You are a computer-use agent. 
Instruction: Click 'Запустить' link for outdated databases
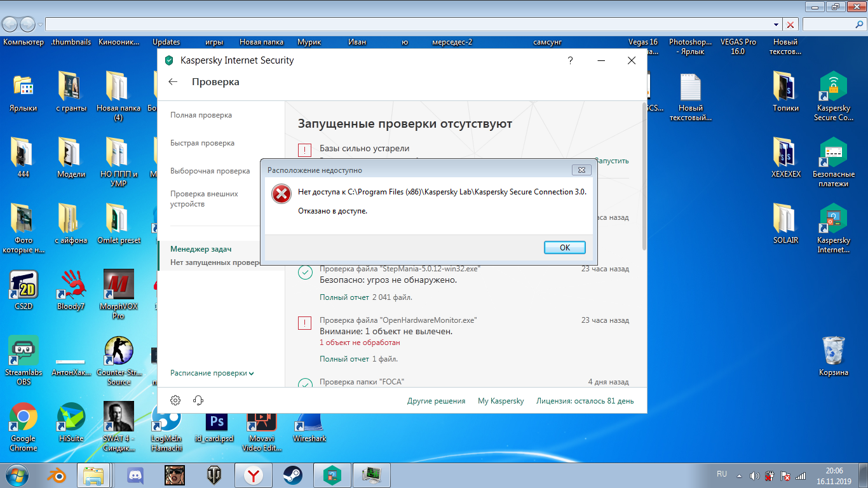611,161
